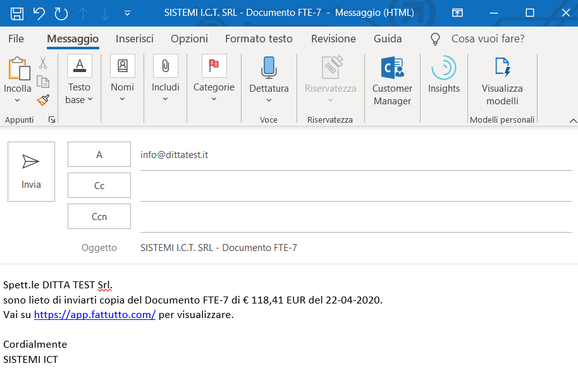Click the Incolla clipboard icon

click(19, 68)
